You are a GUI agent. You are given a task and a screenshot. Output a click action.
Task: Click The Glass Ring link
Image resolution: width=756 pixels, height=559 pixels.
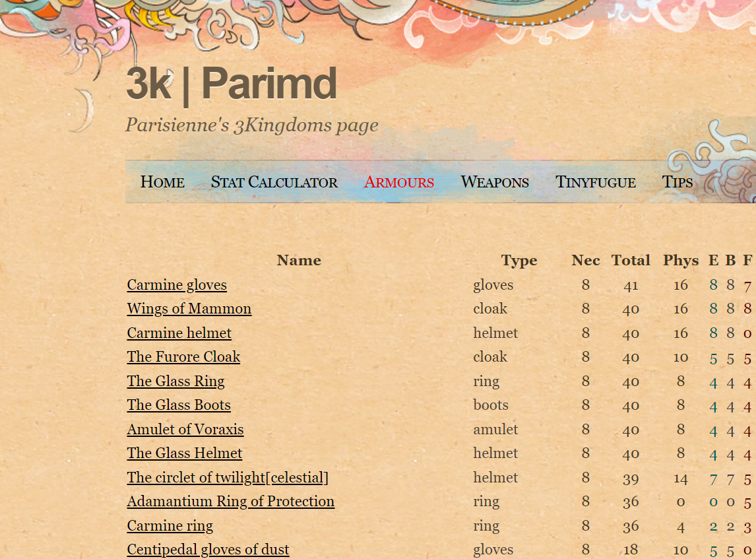[x=175, y=381]
